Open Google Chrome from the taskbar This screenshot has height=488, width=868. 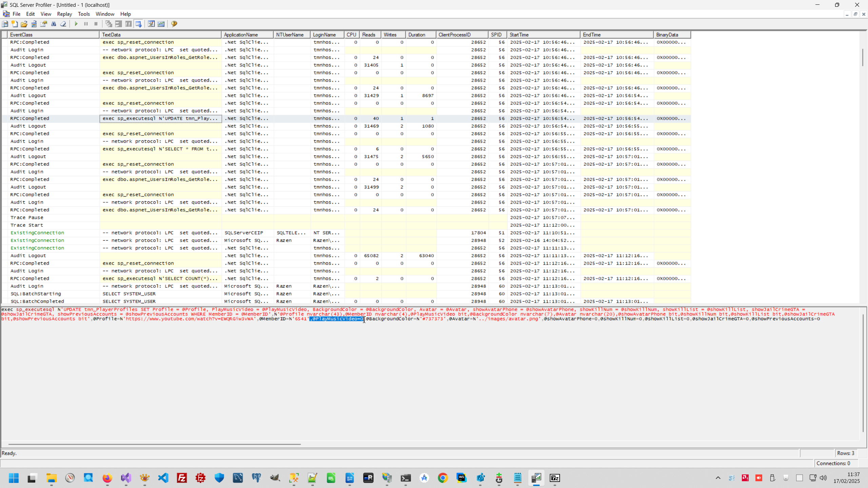(442, 478)
